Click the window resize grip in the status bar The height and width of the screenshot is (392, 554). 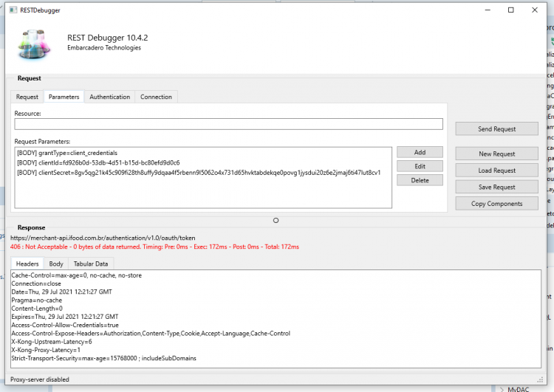[x=540, y=380]
